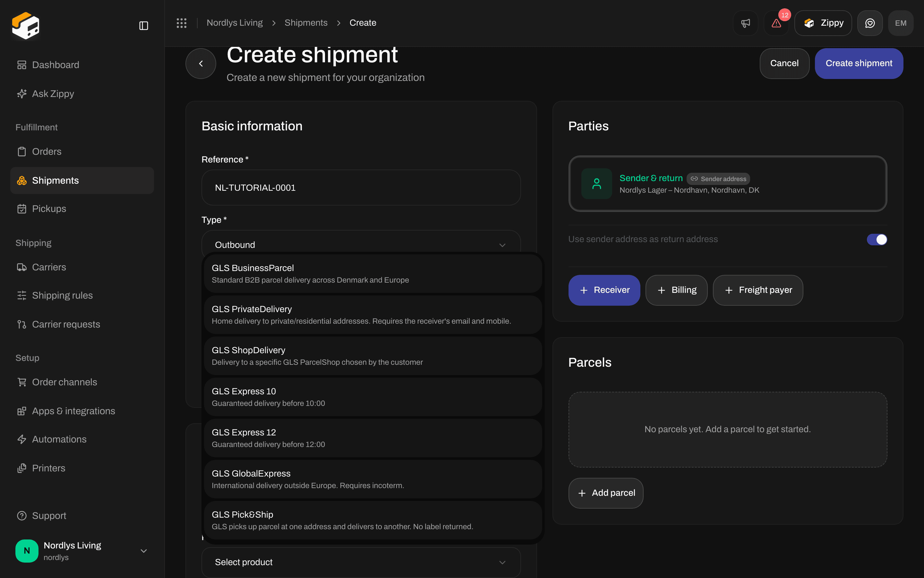Image resolution: width=924 pixels, height=578 pixels.
Task: Open Shipments section
Action: [82, 180]
